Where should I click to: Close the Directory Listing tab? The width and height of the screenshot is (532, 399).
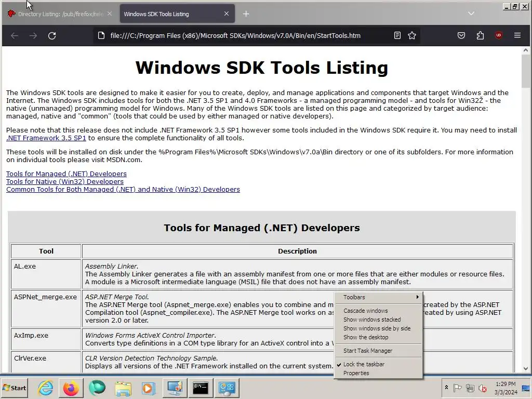109,14
